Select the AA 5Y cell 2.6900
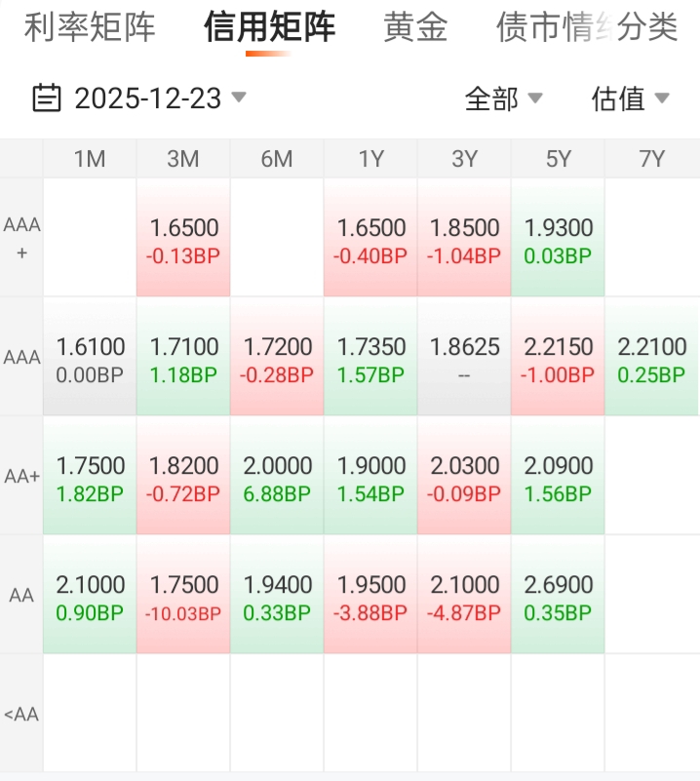 click(x=558, y=596)
